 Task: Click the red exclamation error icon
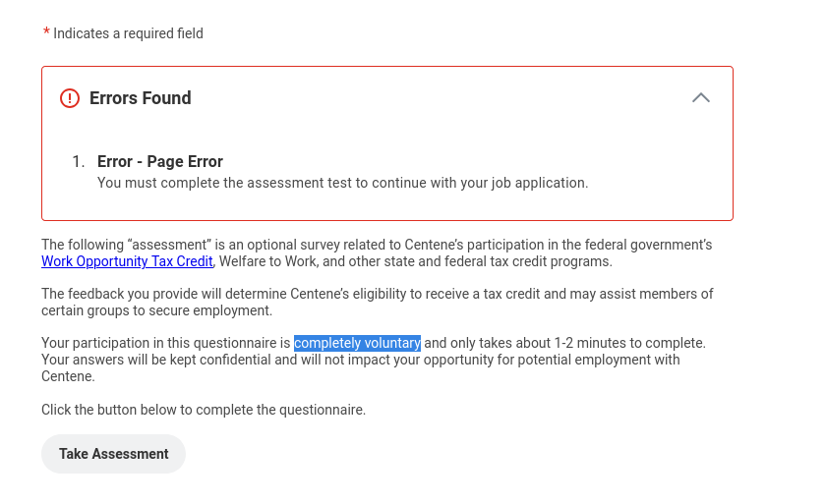click(x=69, y=98)
